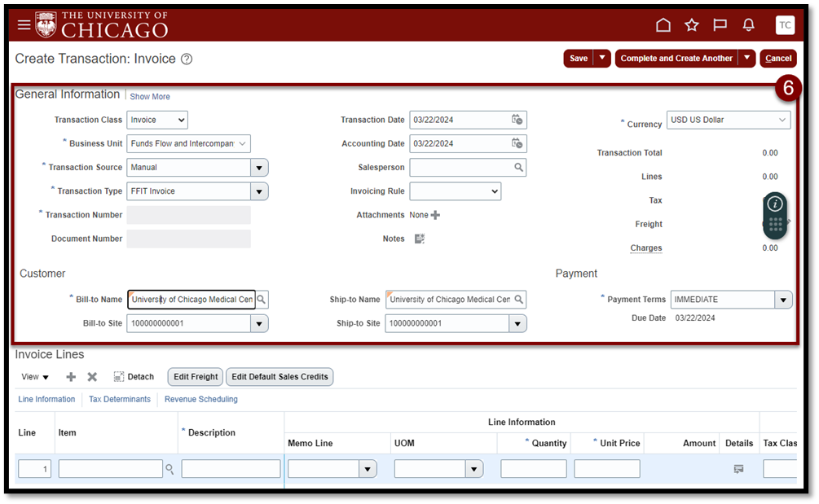The image size is (819, 504).
Task: Expand the Memo Line dropdown arrow
Action: pos(368,469)
